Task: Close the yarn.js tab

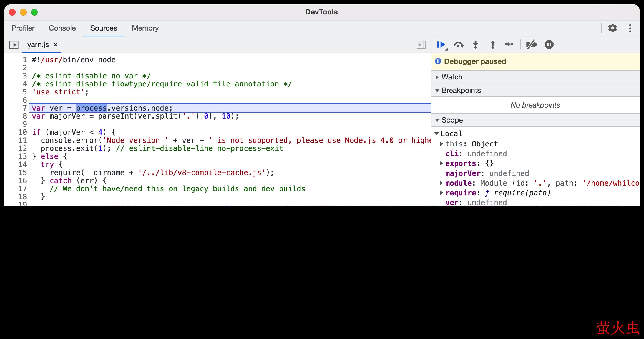Action: tap(56, 45)
